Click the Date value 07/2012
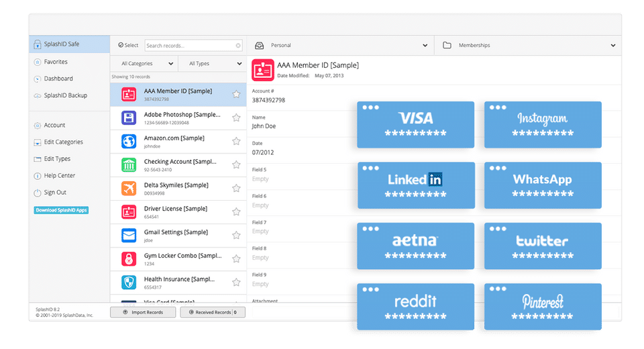The height and width of the screenshot is (349, 644). (x=263, y=152)
